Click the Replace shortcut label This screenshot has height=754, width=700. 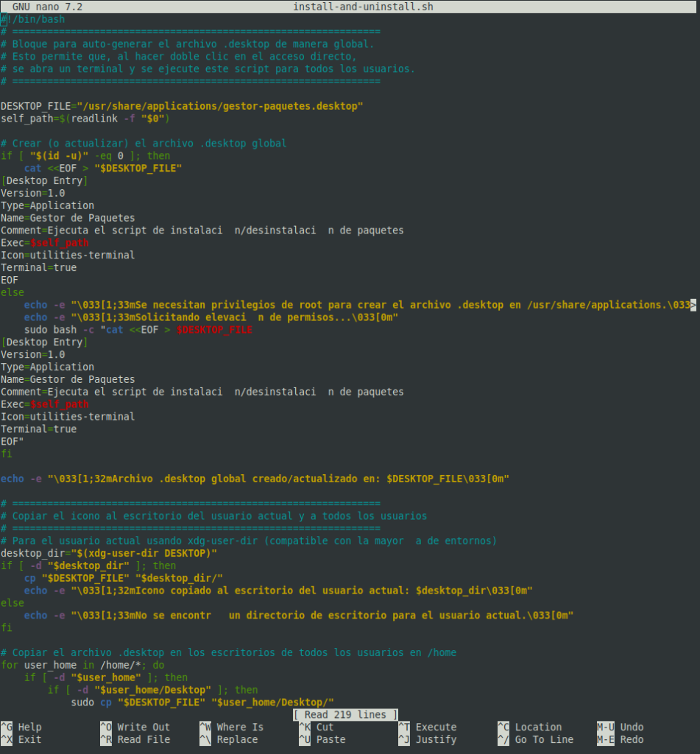(x=229, y=739)
